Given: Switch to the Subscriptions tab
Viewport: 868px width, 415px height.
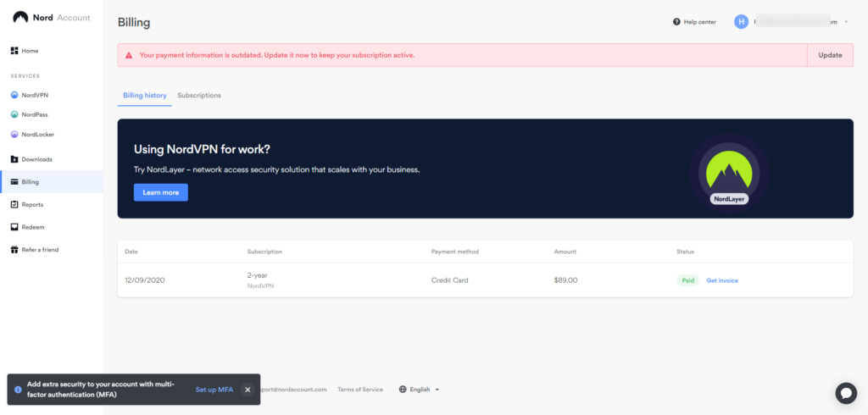Looking at the screenshot, I should [199, 95].
